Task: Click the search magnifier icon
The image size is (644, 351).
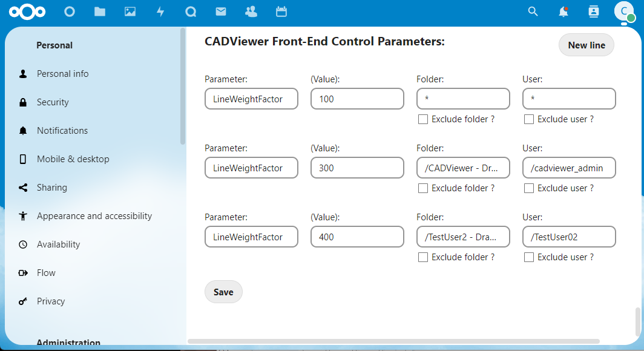Action: [533, 11]
